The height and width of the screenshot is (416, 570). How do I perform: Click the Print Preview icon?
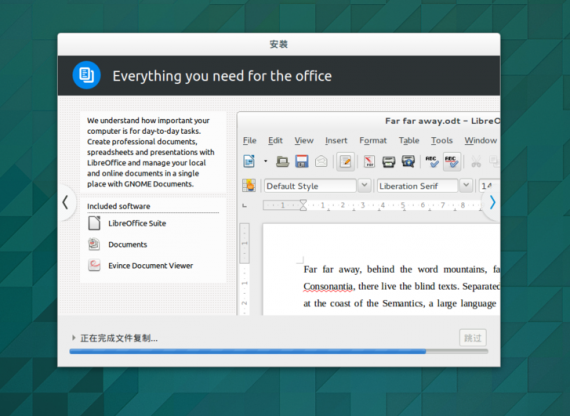[x=408, y=161]
